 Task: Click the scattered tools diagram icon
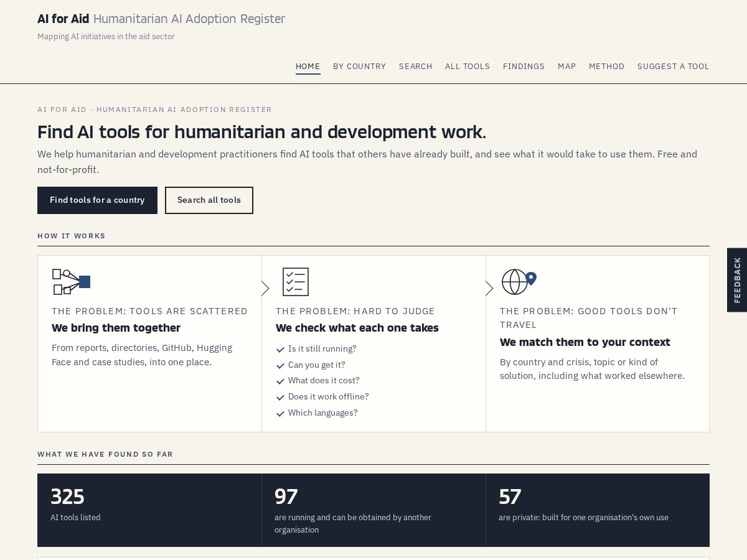click(71, 282)
